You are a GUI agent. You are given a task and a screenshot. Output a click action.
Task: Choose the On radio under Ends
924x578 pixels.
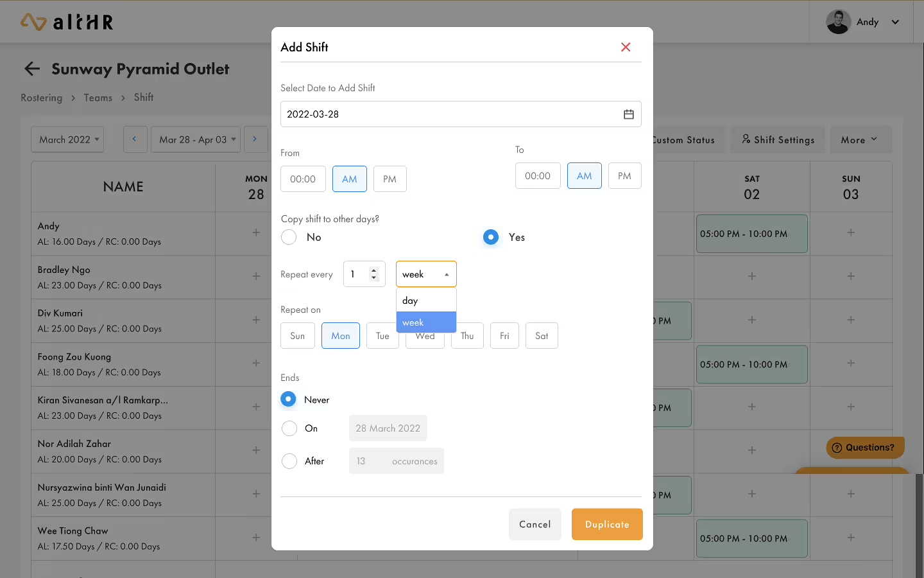289,428
